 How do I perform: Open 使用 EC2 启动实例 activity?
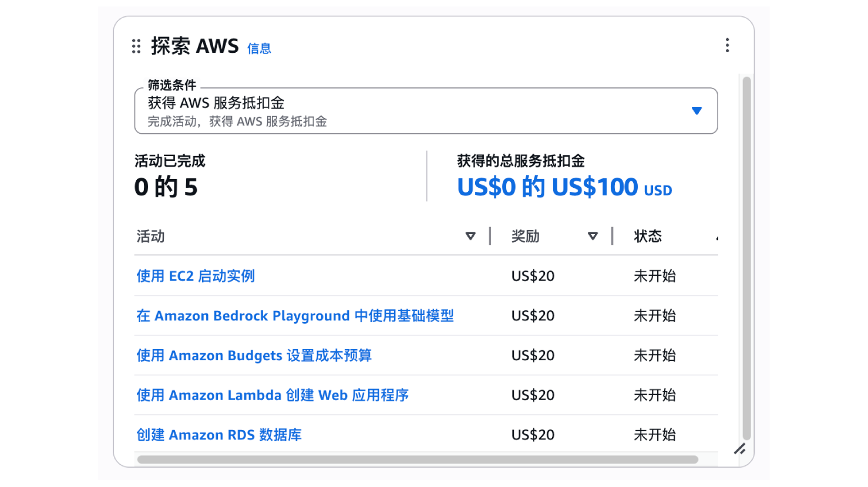(x=196, y=276)
